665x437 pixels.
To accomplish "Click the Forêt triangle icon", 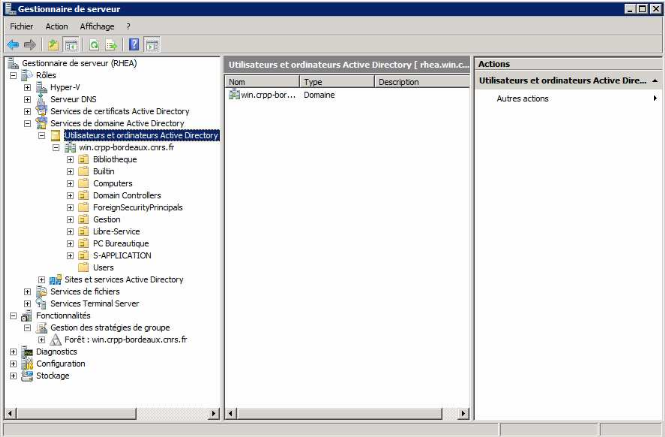I will point(56,340).
